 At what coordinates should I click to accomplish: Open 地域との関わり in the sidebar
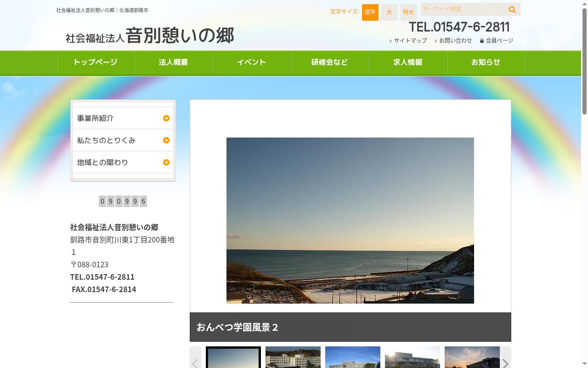point(123,162)
